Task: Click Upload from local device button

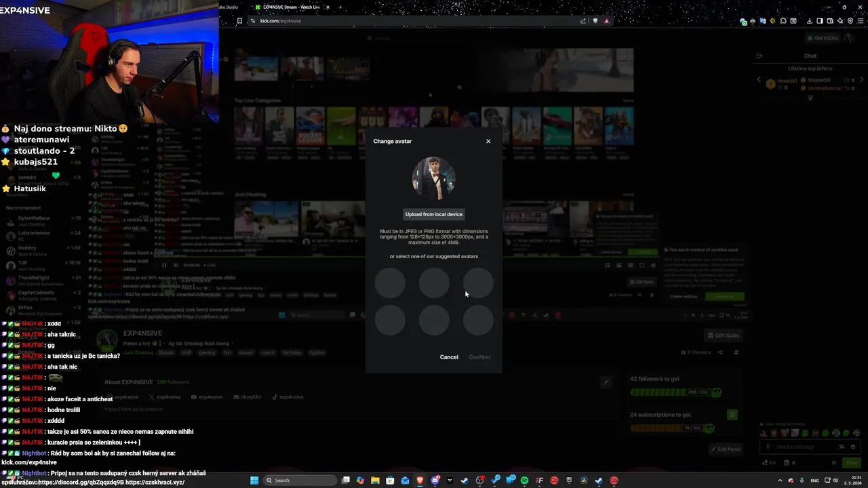Action: (434, 214)
